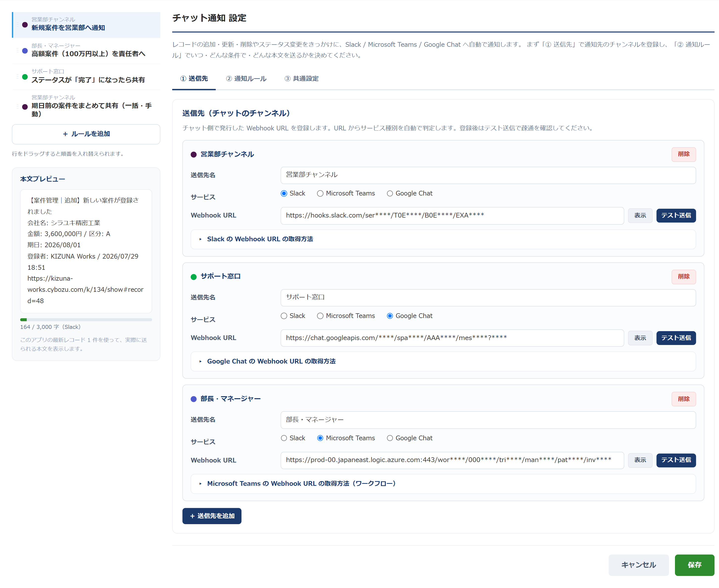The height and width of the screenshot is (588, 719).
Task: Click purple dot beside 営業部チャンネル card heading
Action: 194,155
